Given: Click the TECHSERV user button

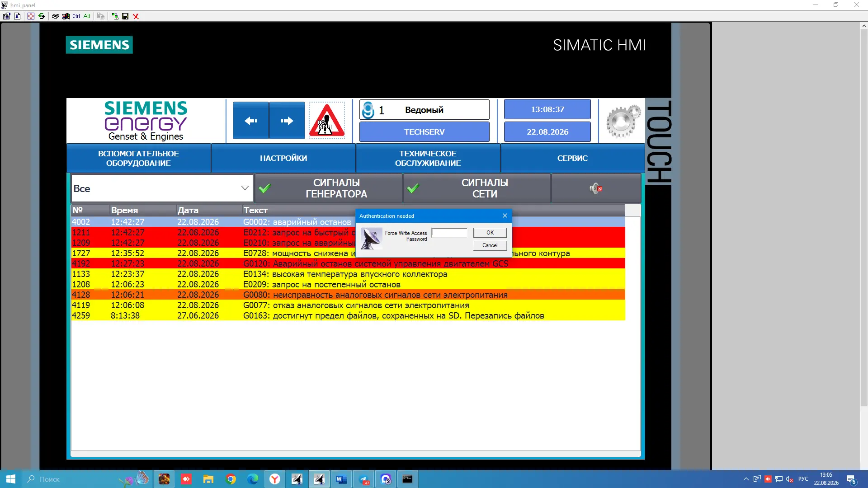Looking at the screenshot, I should (x=424, y=132).
